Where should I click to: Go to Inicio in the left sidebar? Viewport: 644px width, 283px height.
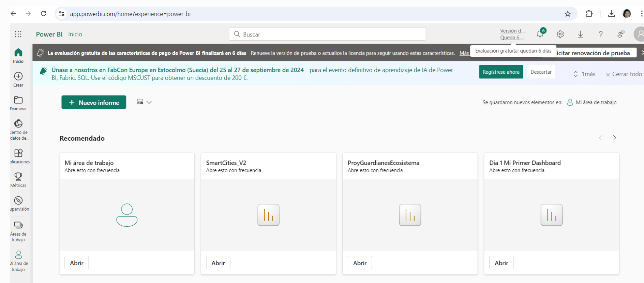pos(18,56)
